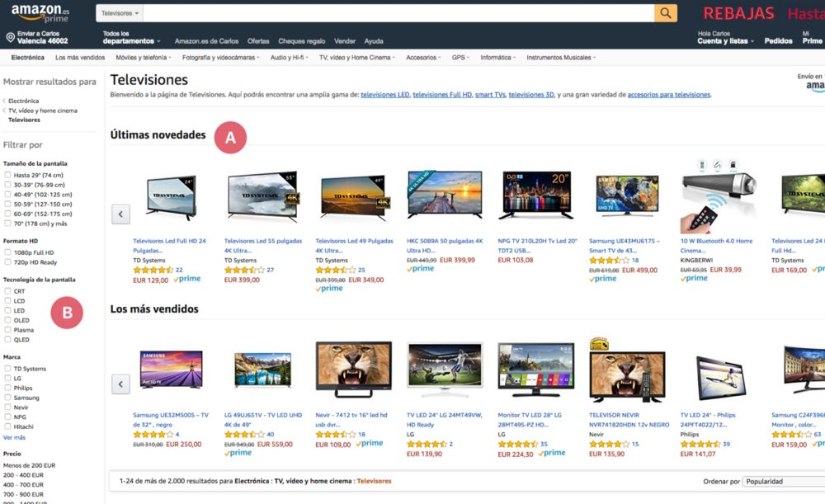Click Ver más under Marca filters
The image size is (825, 504).
(x=14, y=437)
